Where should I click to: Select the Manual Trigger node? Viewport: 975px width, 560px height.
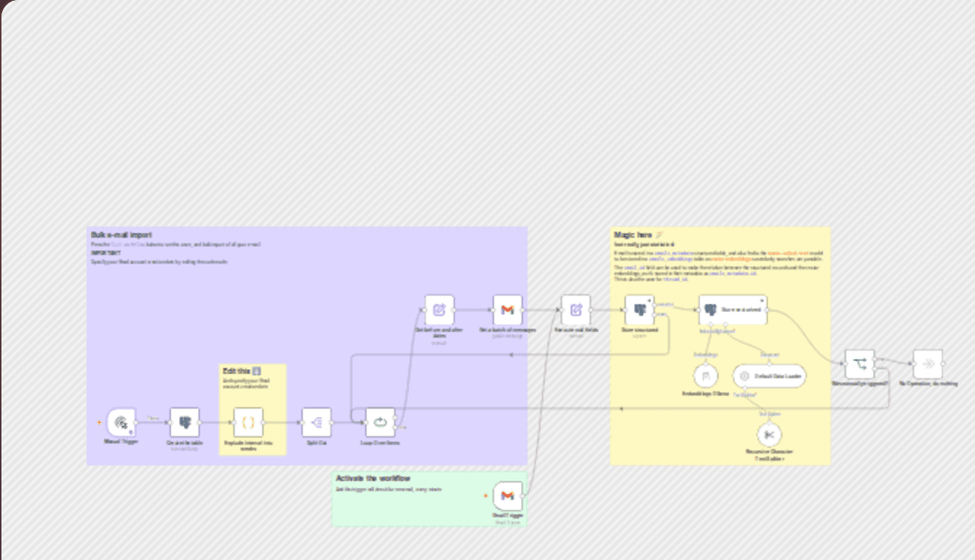(121, 422)
